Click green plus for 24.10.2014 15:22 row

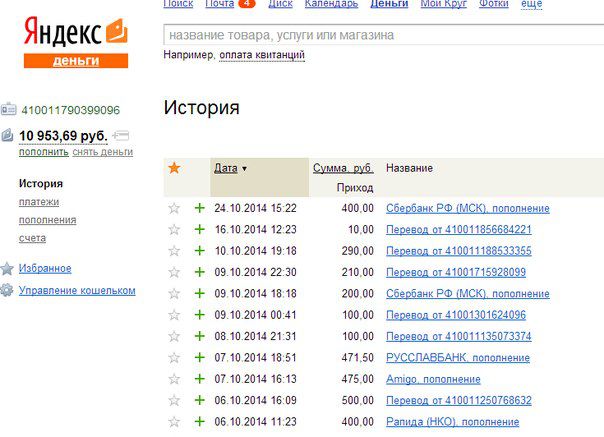pyautogui.click(x=200, y=208)
